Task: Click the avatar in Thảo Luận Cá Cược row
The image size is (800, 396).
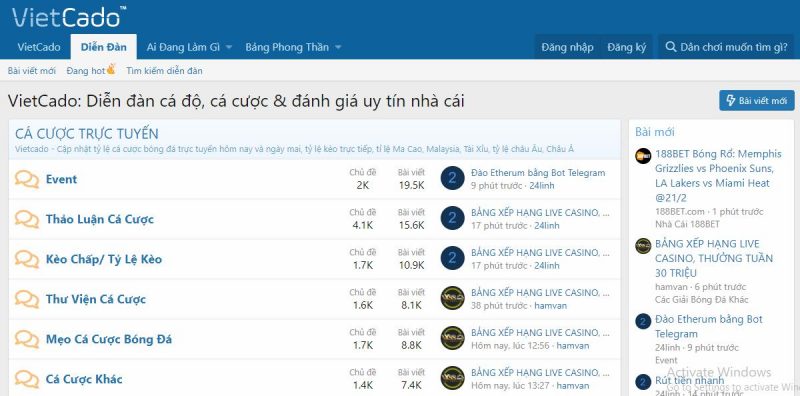Action: tap(453, 218)
